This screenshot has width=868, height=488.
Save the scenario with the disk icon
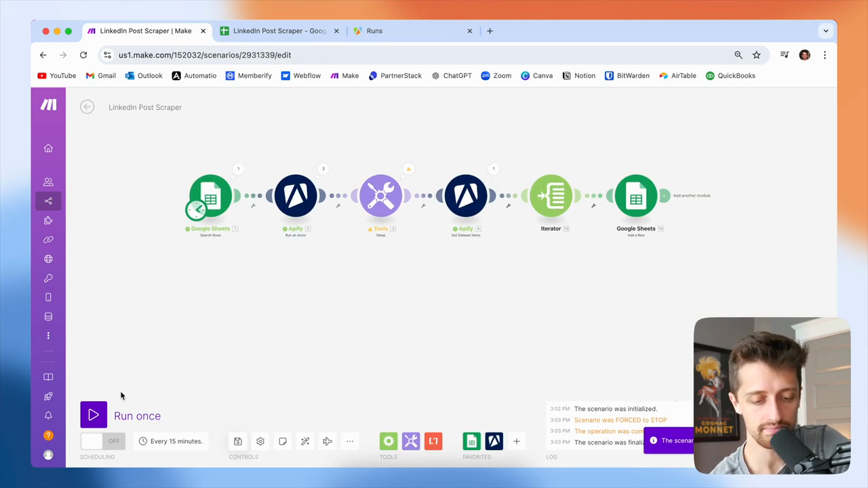coord(238,441)
